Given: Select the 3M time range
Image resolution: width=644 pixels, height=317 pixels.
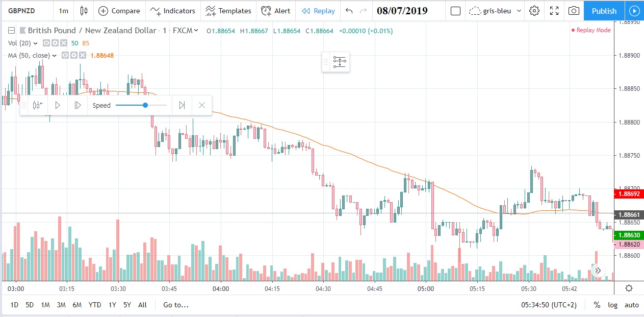Looking at the screenshot, I should tap(61, 305).
